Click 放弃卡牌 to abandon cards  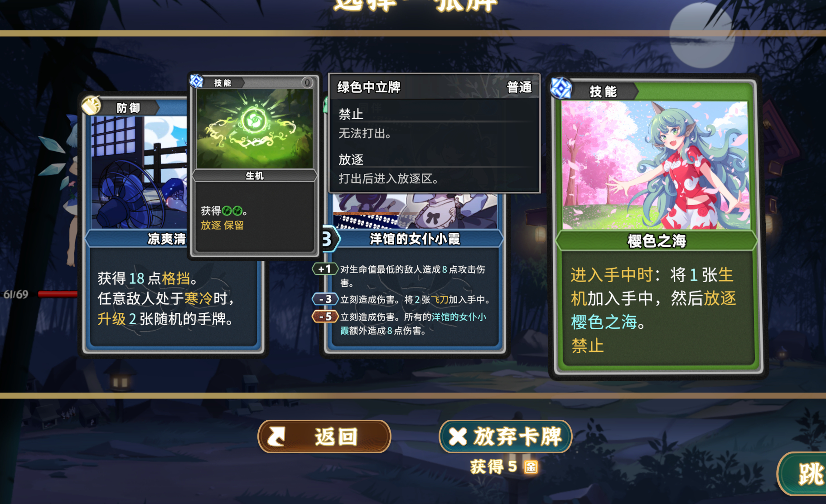(506, 437)
